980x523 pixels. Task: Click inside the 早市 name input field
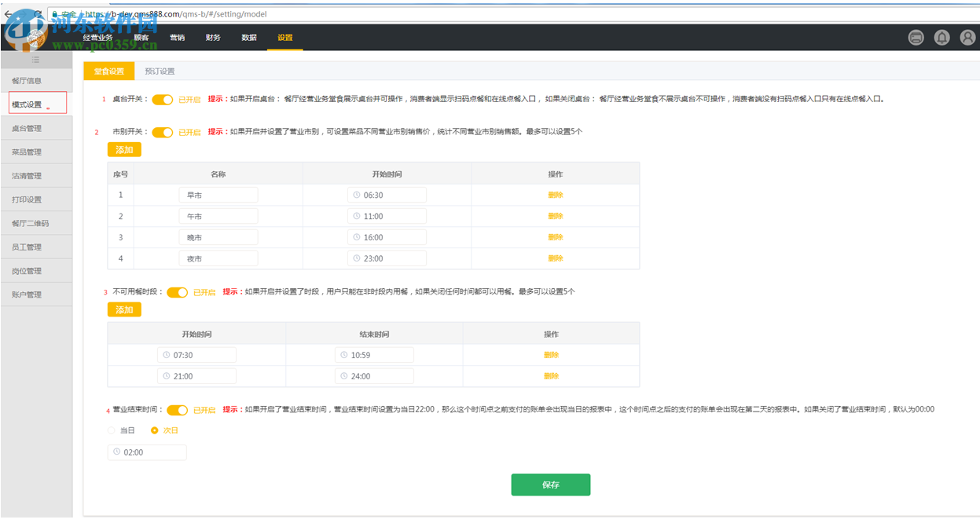pos(218,194)
